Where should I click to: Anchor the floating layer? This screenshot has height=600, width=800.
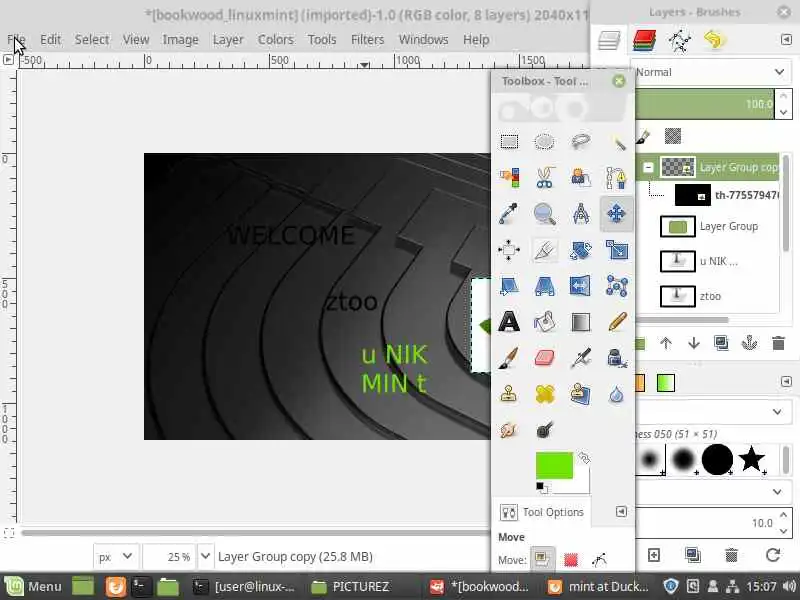click(x=749, y=343)
